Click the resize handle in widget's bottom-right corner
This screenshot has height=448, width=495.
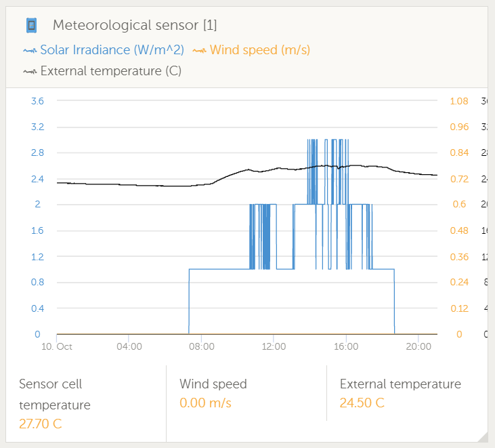[x=481, y=436]
